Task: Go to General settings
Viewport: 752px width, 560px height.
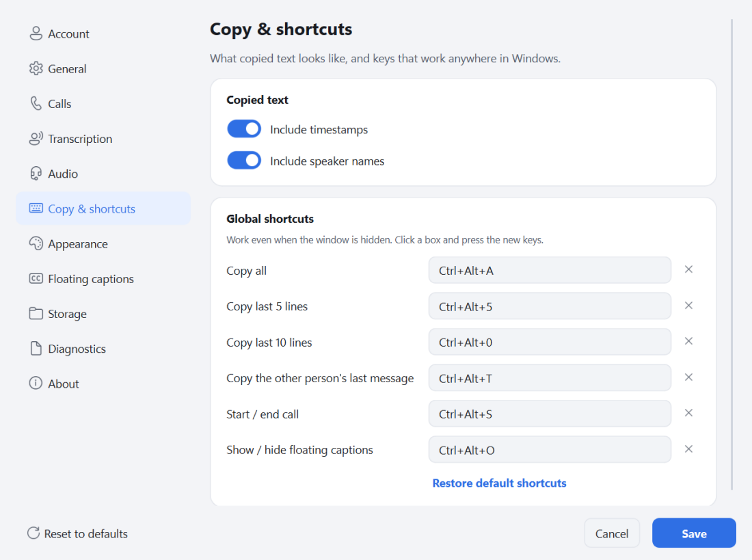Action: (x=103, y=68)
